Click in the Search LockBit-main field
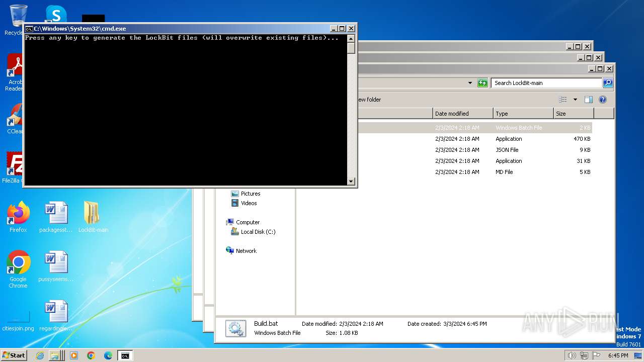 click(x=546, y=83)
